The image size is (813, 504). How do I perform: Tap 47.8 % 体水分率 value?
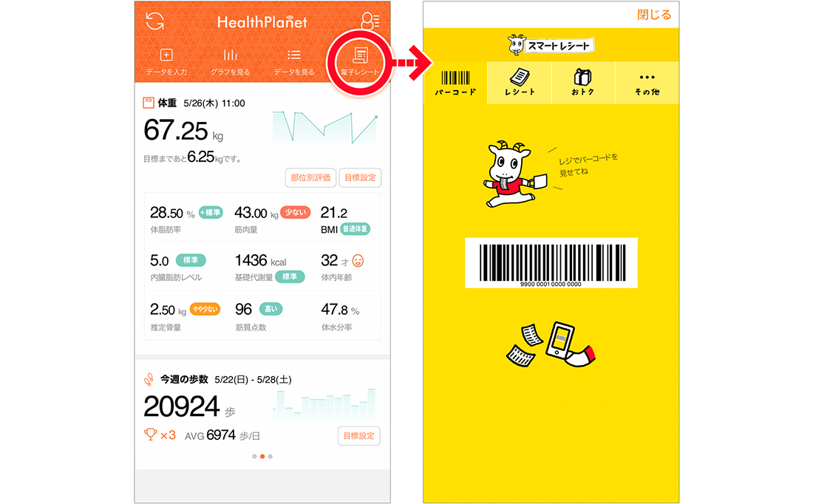point(340,310)
